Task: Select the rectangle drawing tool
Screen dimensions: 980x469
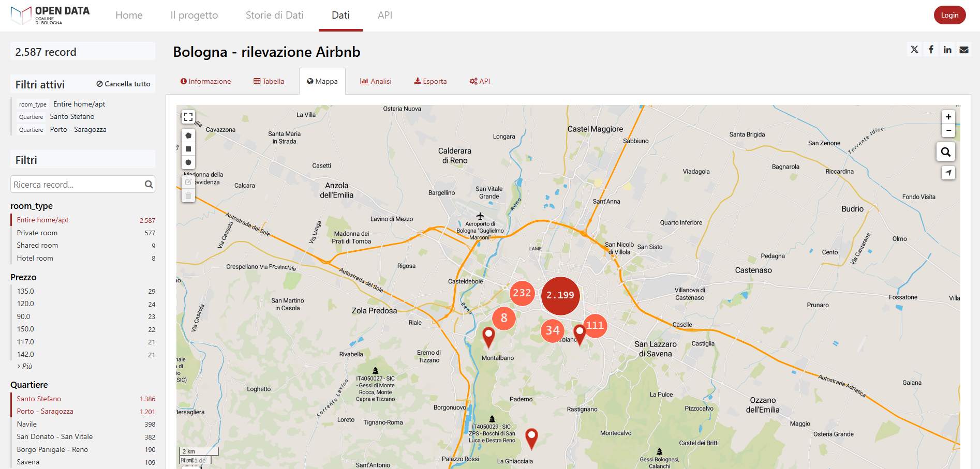Action: [188, 149]
